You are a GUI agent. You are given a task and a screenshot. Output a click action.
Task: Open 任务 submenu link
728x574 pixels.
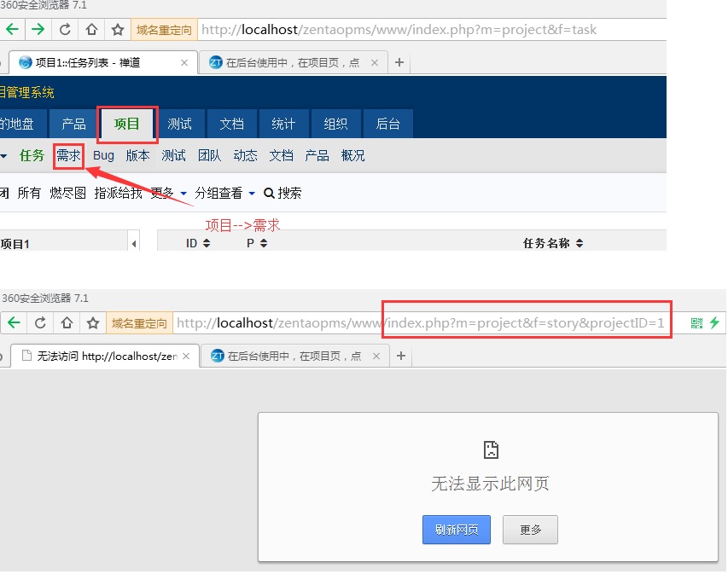click(32, 155)
